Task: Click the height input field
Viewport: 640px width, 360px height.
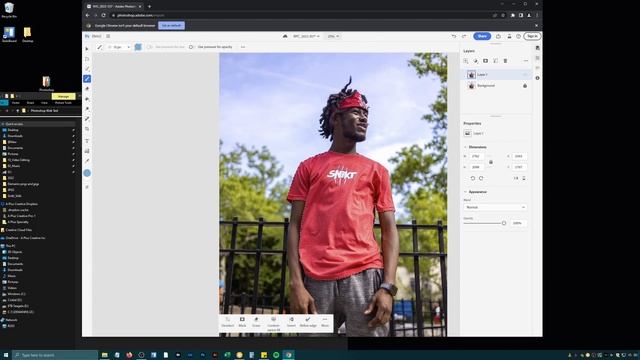Action: click(477, 167)
